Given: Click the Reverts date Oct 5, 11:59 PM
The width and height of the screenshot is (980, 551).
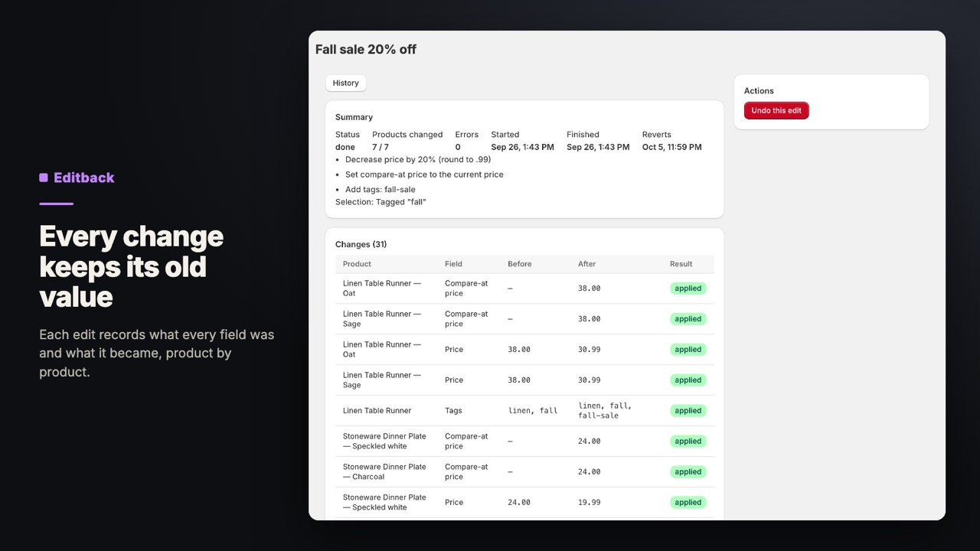Looking at the screenshot, I should 672,147.
